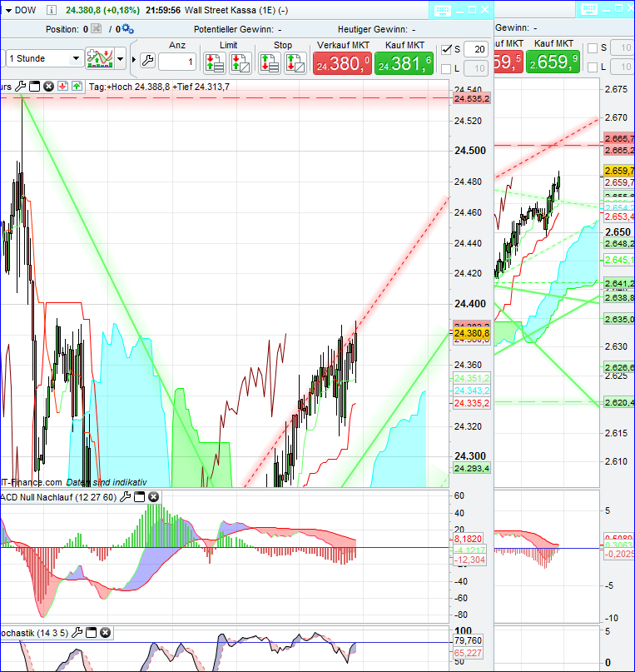Screen dimensions: 635x672
Task: Click the second Limit order chart icon
Action: tap(241, 63)
